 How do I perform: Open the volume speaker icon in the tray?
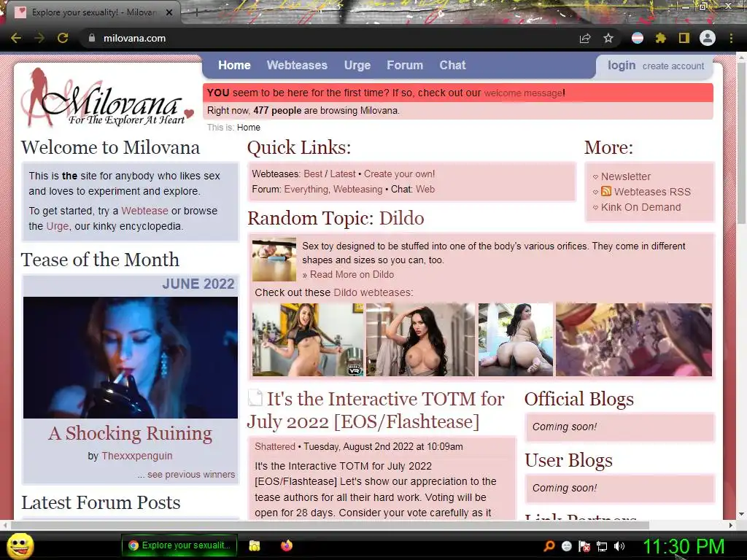(x=619, y=546)
